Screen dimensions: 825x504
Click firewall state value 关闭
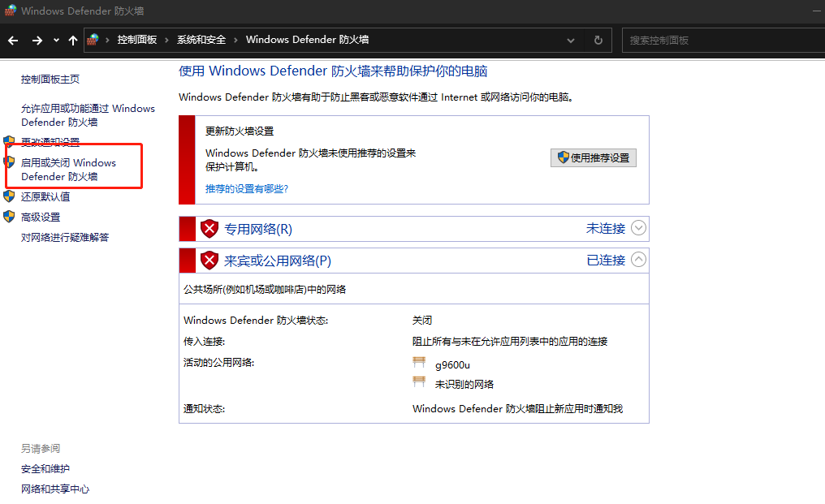tap(422, 320)
